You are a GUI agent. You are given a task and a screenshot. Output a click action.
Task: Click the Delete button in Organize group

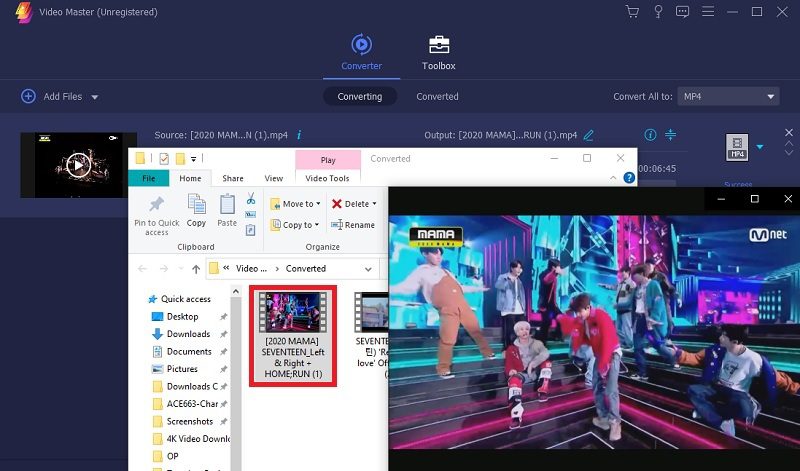pos(354,204)
